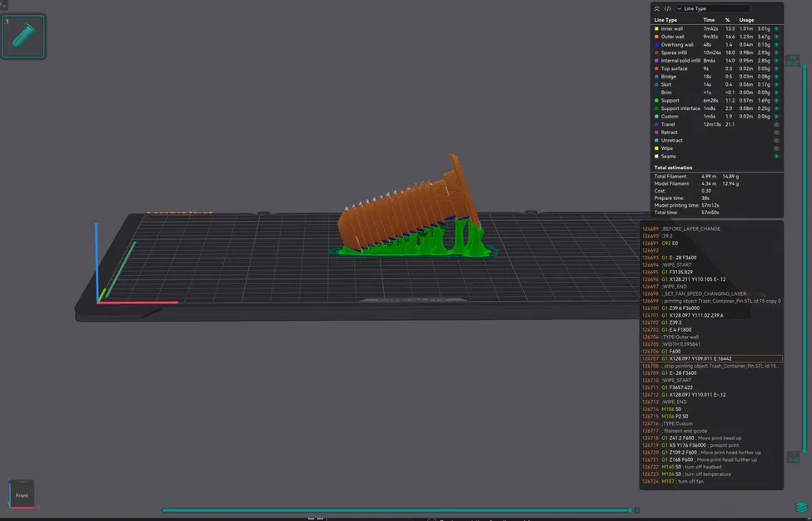Viewport: 812px width, 521px height.
Task: Hide Support lines in preview
Action: (776, 101)
